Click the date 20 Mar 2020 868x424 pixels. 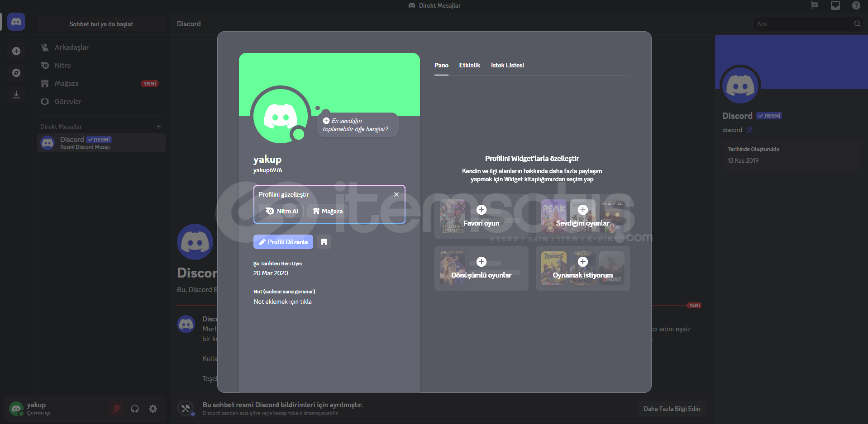pyautogui.click(x=271, y=273)
